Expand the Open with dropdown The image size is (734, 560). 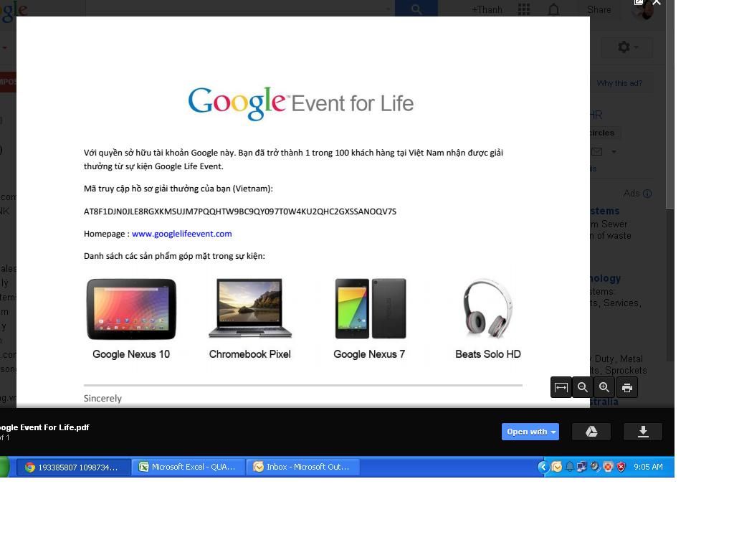click(530, 432)
